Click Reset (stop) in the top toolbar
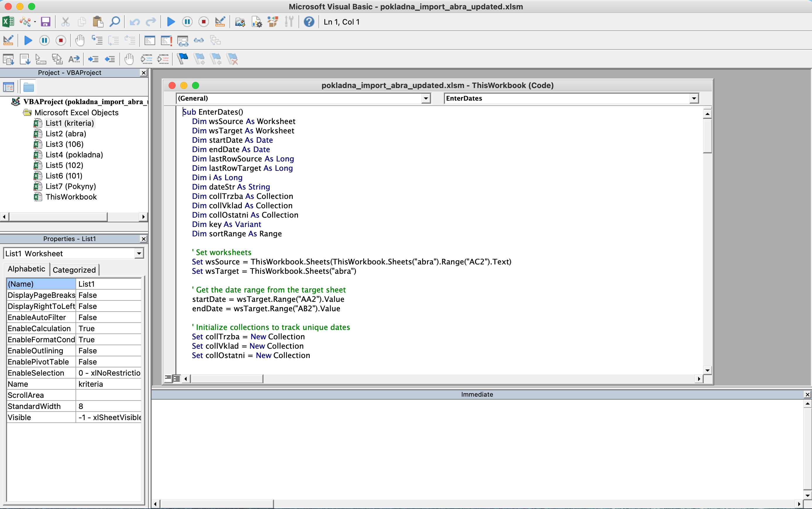This screenshot has height=509, width=812. click(203, 22)
